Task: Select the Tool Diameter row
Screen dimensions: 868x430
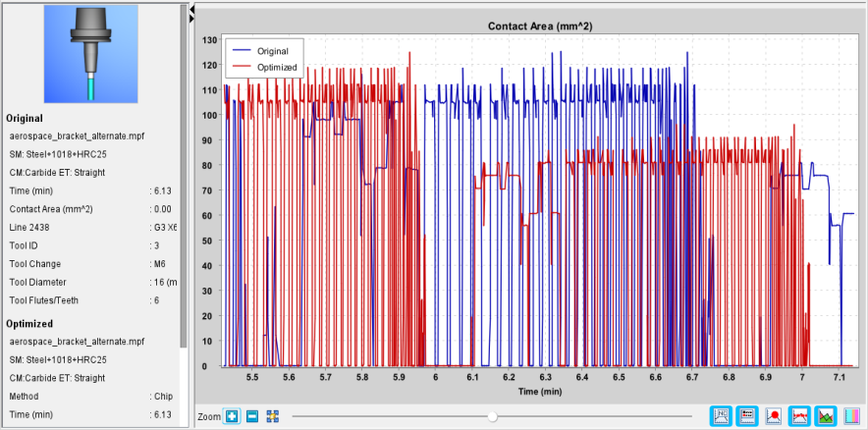Action: pyautogui.click(x=90, y=282)
